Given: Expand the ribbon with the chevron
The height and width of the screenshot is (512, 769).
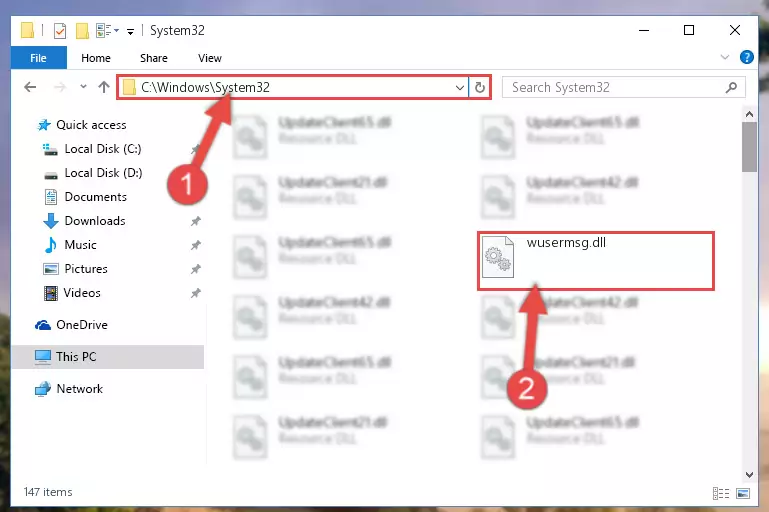Looking at the screenshot, I should coord(724,57).
